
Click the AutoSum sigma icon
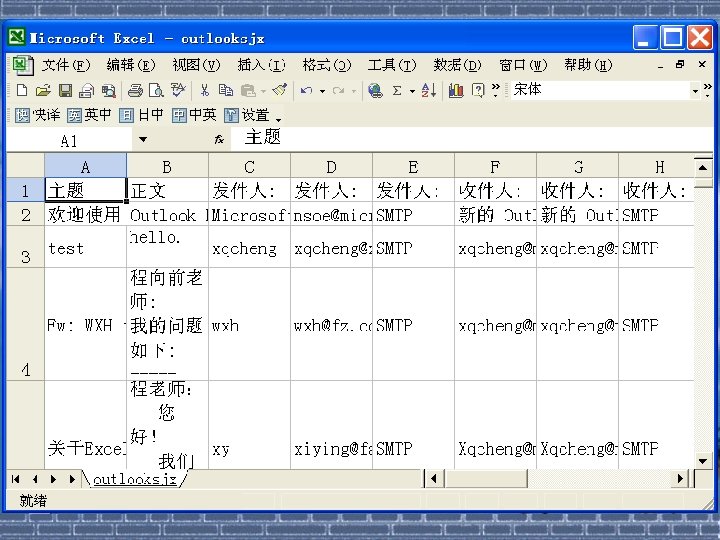coord(397,90)
